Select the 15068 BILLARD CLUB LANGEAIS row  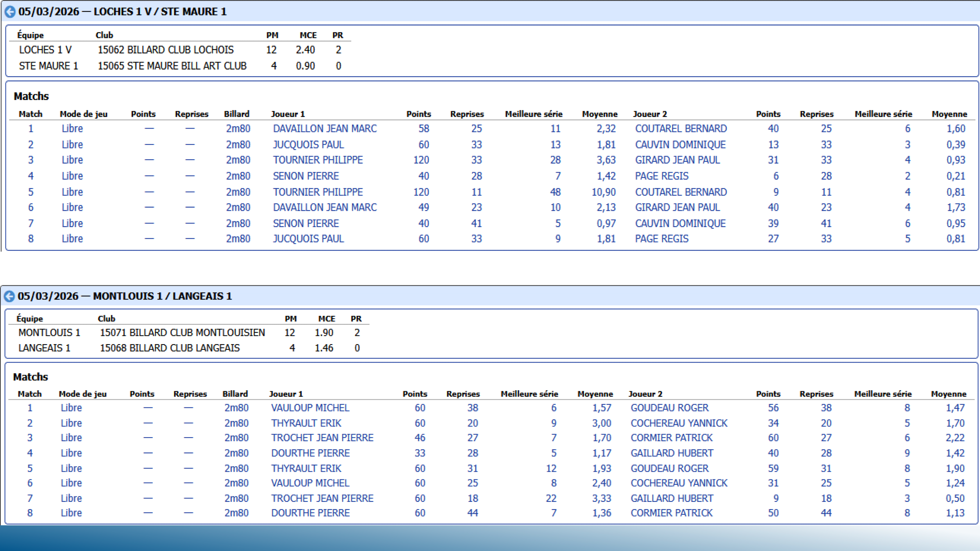coord(170,348)
